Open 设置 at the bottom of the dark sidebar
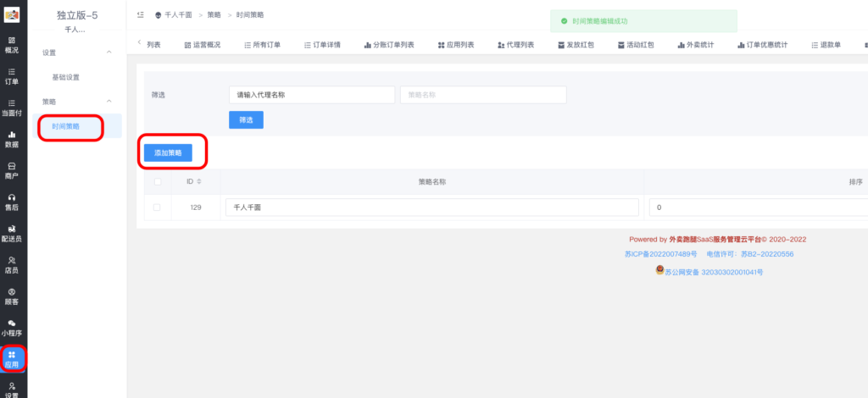Image resolution: width=868 pixels, height=398 pixels. pos(12,390)
